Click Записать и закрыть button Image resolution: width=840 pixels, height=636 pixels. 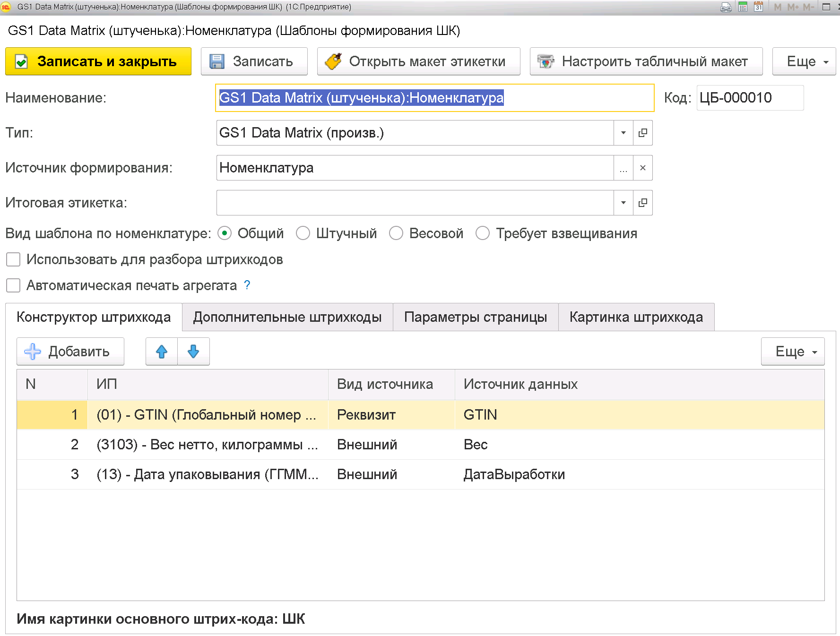tap(98, 61)
